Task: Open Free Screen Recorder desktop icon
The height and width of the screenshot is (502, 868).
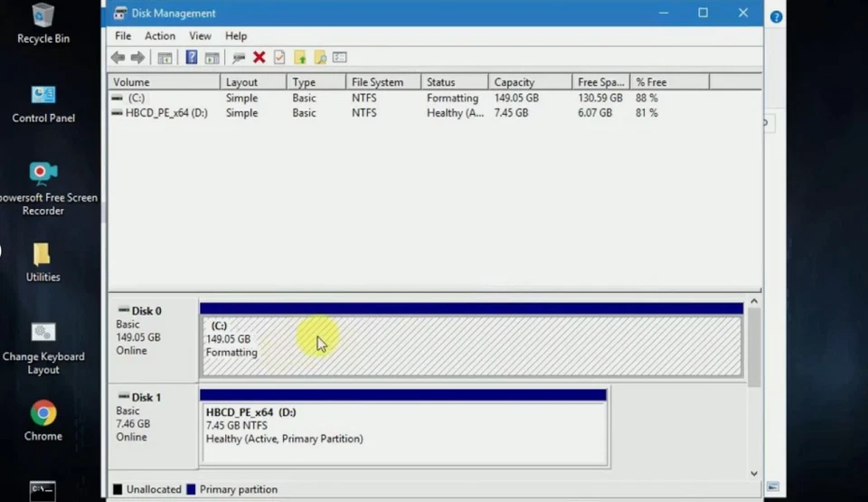Action: click(x=43, y=188)
